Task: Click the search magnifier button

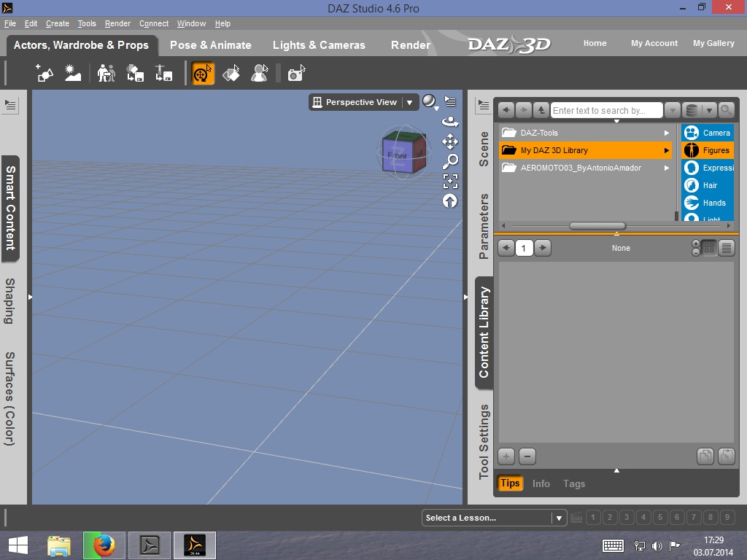Action: [726, 110]
